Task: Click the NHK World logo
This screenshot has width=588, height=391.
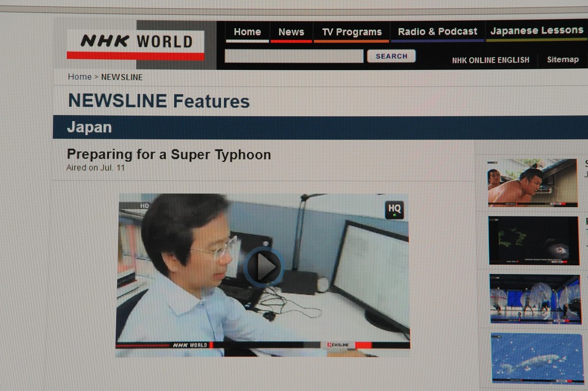Action: (x=136, y=44)
